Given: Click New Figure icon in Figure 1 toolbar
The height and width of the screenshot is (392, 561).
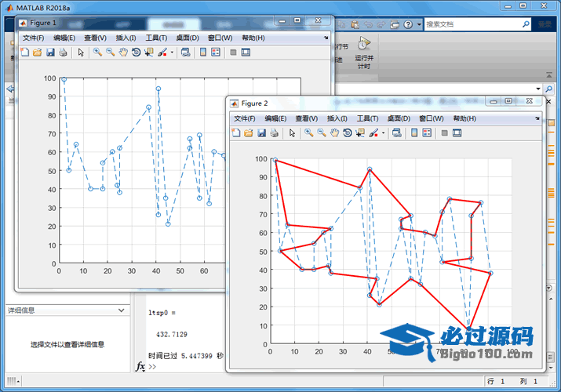Looking at the screenshot, I should coord(24,53).
